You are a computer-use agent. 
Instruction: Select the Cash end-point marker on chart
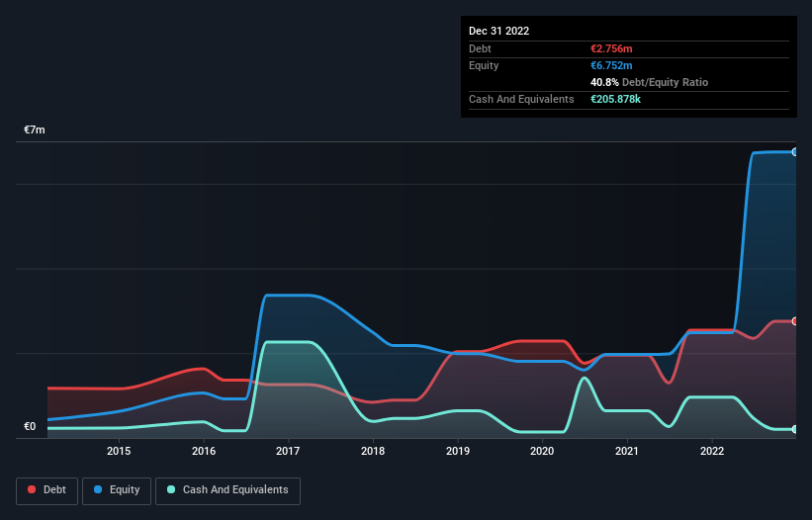coord(795,429)
